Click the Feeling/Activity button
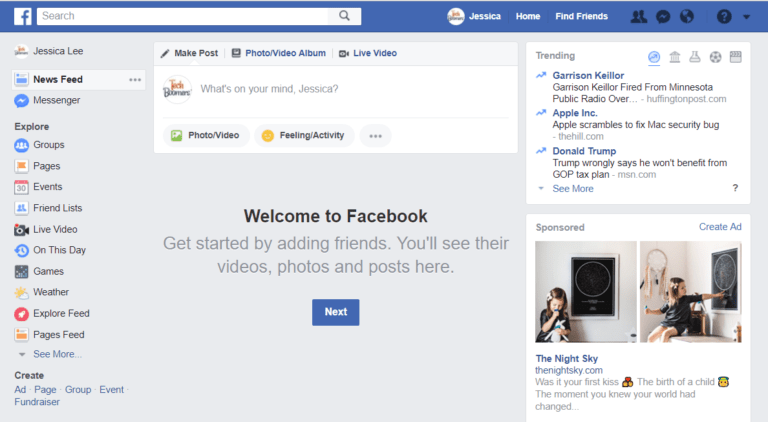The width and height of the screenshot is (768, 422). point(304,136)
